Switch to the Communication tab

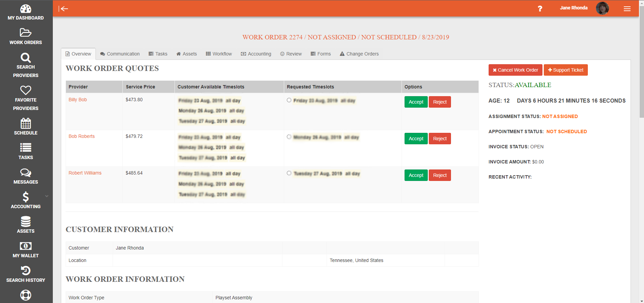point(120,54)
